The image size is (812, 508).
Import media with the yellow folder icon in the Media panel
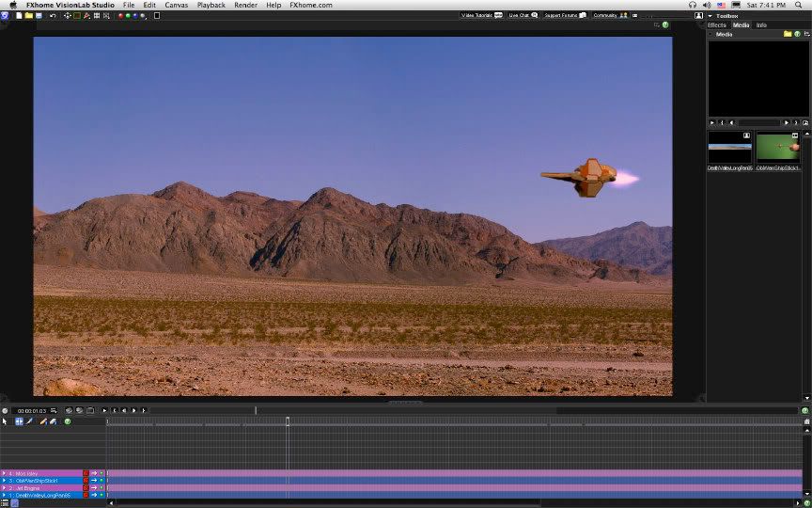[x=788, y=34]
